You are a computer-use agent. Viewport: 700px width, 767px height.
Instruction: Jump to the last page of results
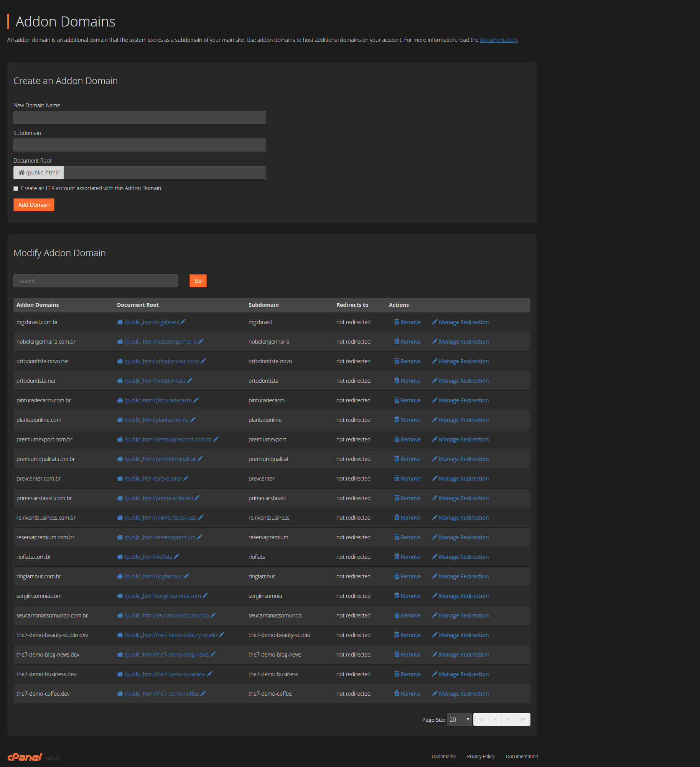tap(522, 719)
